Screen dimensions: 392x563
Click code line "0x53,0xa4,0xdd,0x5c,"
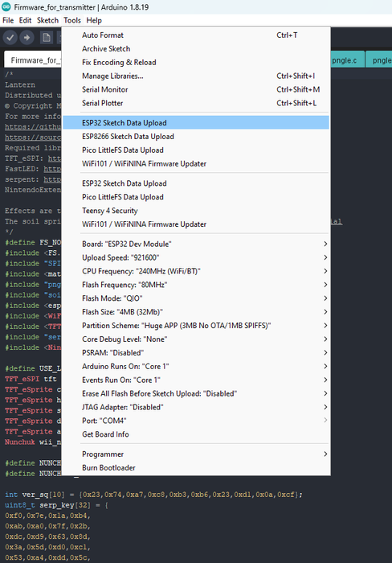pyautogui.click(x=47, y=558)
